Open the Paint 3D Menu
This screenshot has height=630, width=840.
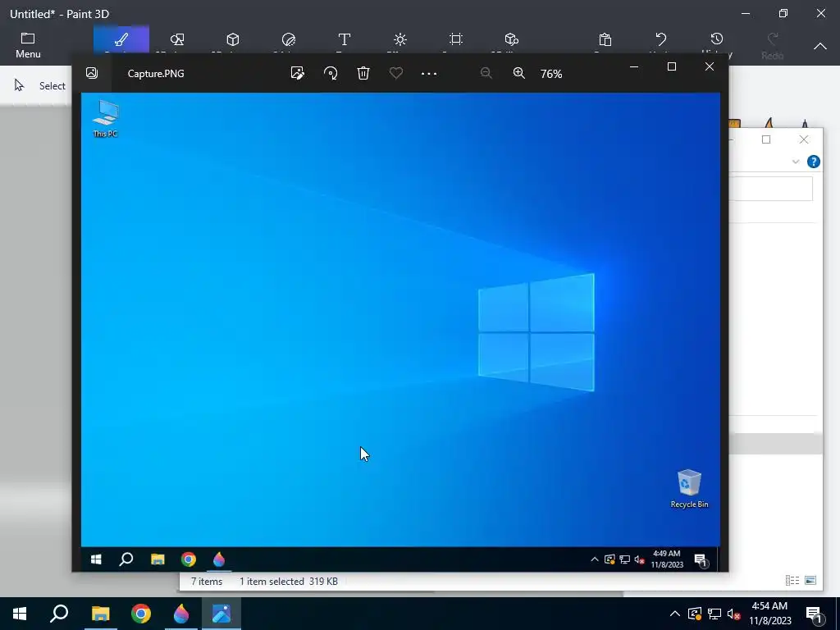(28, 45)
